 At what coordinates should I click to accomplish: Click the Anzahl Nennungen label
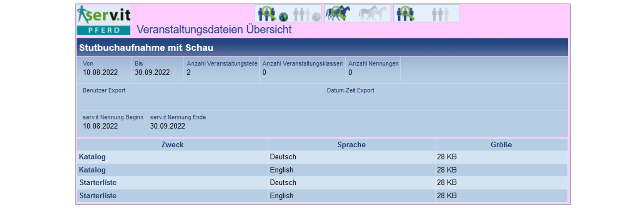coord(373,63)
